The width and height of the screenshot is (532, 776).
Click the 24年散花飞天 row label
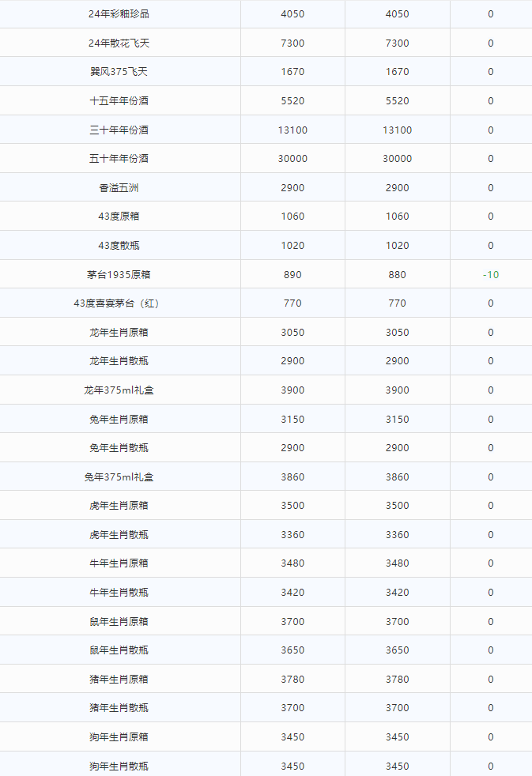click(119, 43)
